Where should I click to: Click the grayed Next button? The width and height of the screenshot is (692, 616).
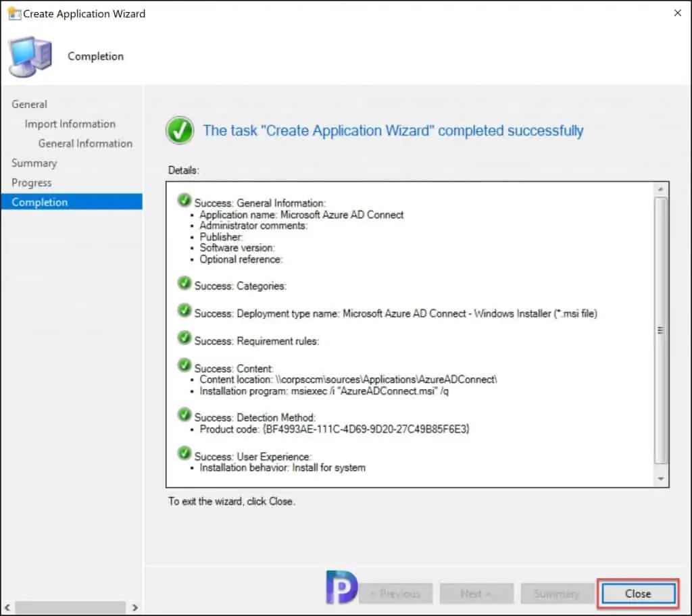pyautogui.click(x=476, y=594)
